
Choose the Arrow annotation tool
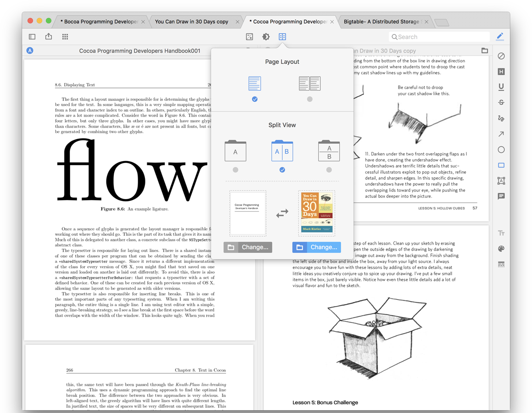pyautogui.click(x=501, y=134)
